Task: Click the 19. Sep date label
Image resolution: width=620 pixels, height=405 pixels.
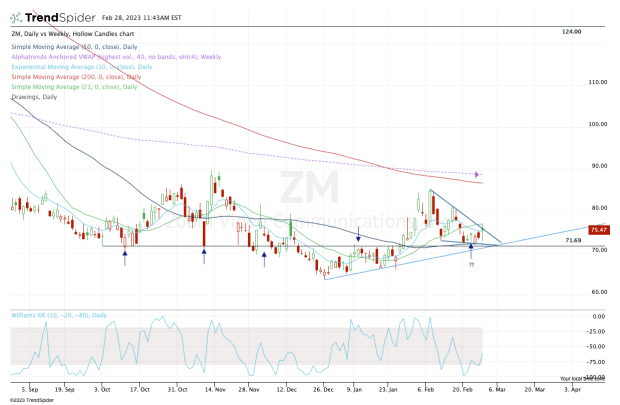Action: point(64,390)
